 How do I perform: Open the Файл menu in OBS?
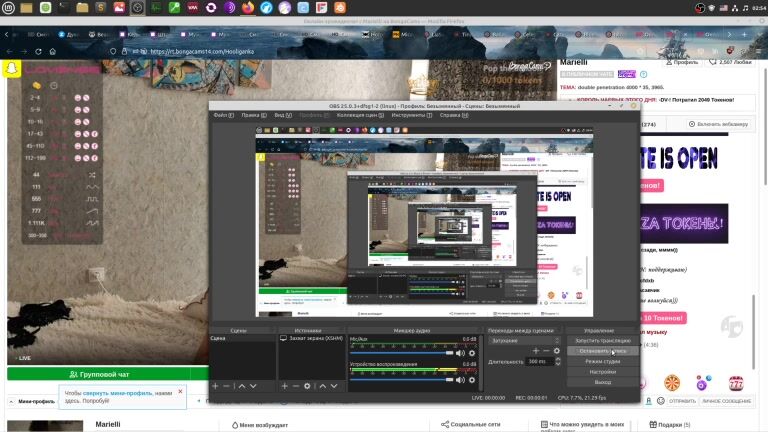pyautogui.click(x=222, y=115)
